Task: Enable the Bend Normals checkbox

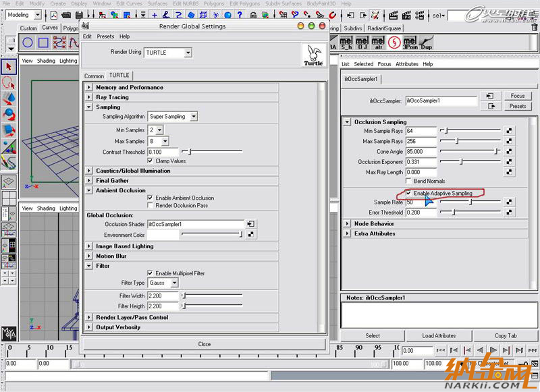Action: (408, 181)
